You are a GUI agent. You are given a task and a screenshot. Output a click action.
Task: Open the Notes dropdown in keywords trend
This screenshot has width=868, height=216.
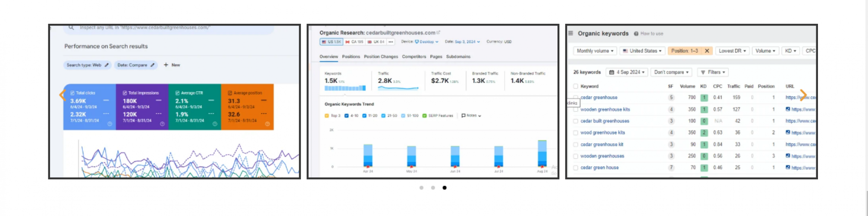click(471, 116)
